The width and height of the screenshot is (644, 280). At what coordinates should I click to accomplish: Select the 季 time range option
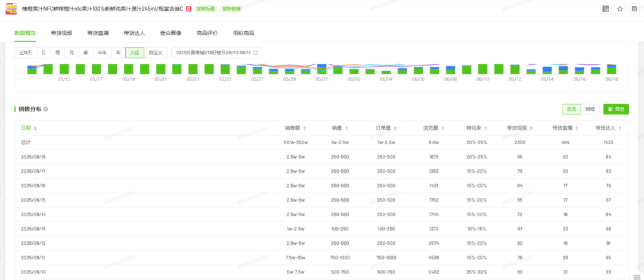[x=85, y=53]
